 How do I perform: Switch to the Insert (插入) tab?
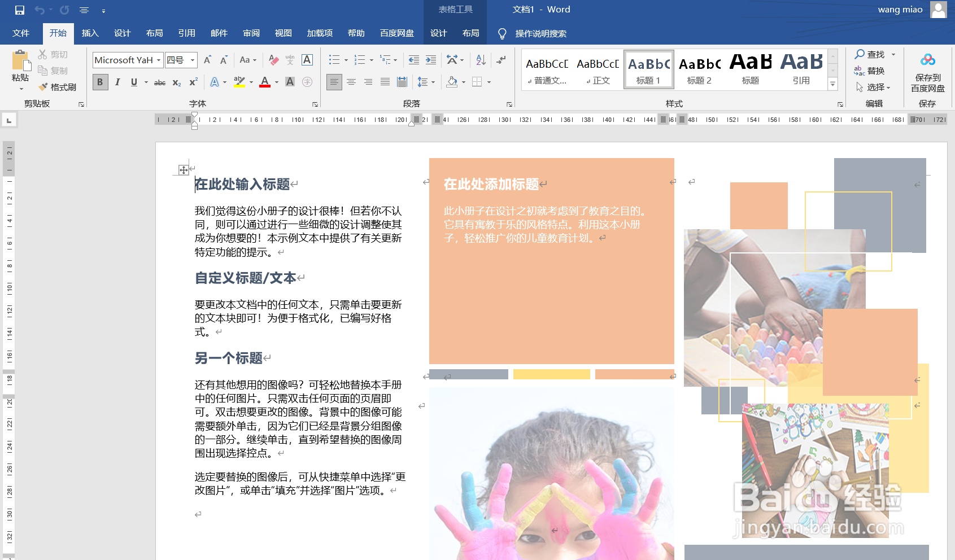coord(90,33)
